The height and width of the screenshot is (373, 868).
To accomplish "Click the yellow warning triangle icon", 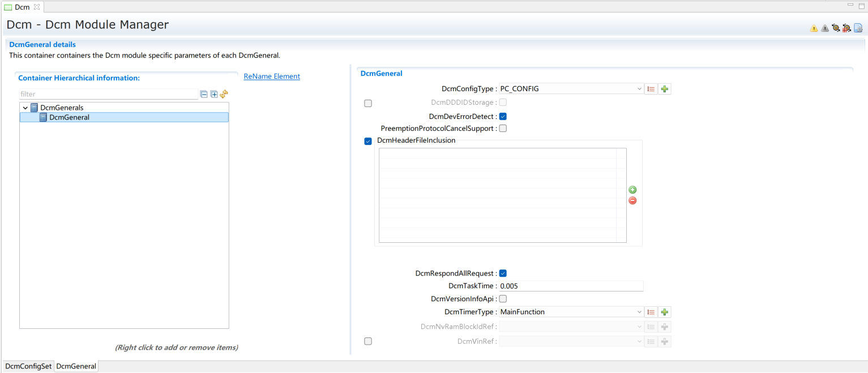I will (x=814, y=28).
